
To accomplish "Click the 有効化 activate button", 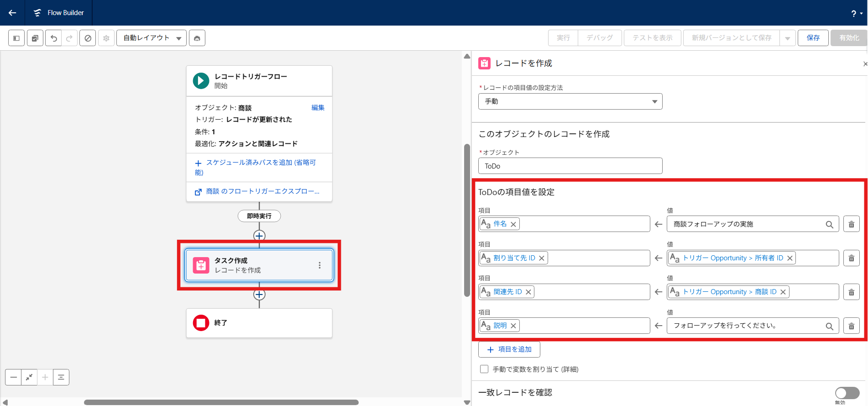I will pyautogui.click(x=849, y=38).
